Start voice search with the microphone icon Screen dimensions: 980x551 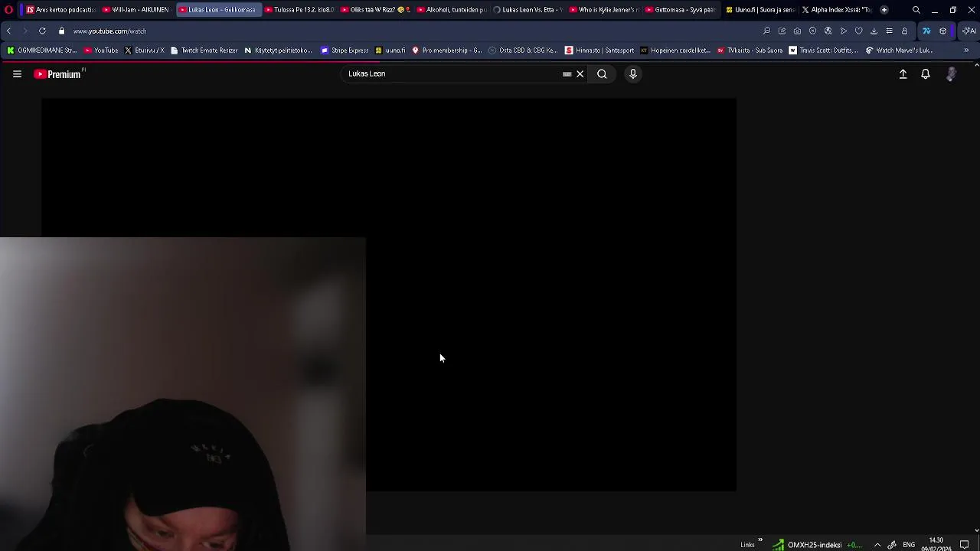point(633,74)
